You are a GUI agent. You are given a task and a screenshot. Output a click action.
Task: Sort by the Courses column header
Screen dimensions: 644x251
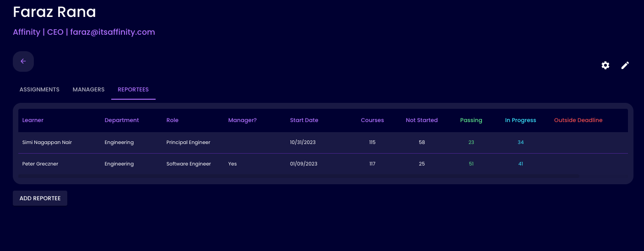coord(372,120)
